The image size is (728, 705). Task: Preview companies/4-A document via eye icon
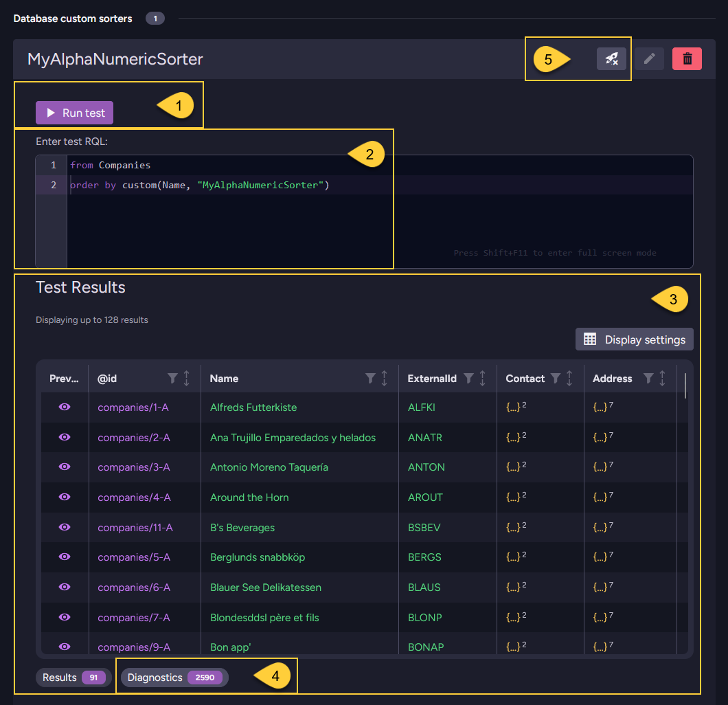point(65,497)
